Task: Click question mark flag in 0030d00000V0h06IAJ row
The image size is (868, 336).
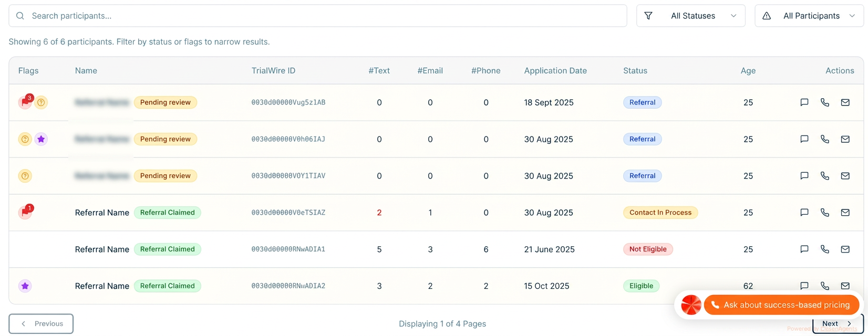Action: [25, 139]
